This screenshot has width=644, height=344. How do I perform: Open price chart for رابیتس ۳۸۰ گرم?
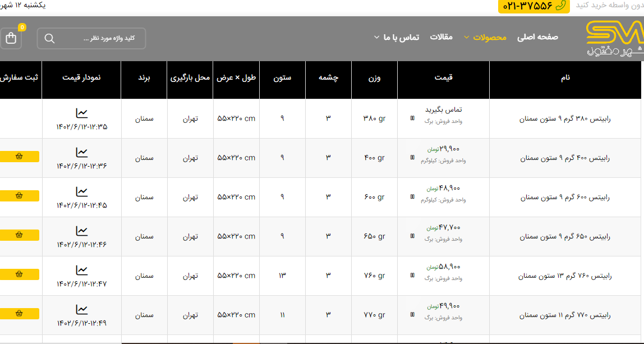coord(82,113)
